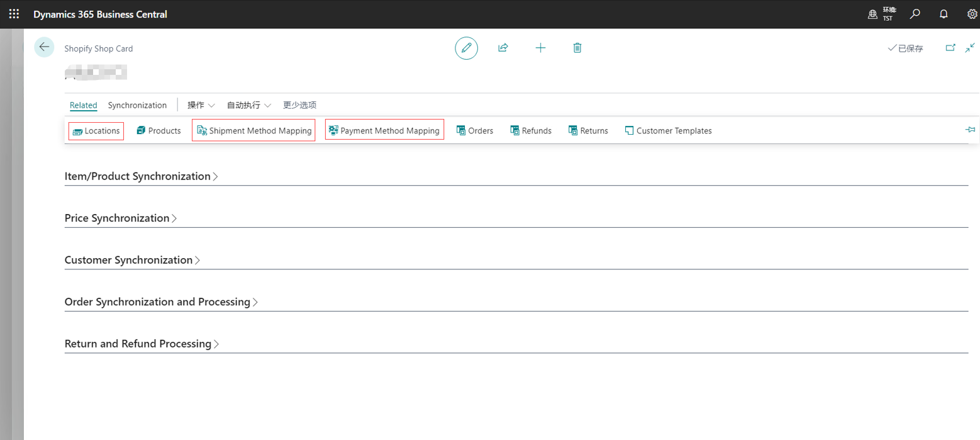Click the pencil edit icon
Screen dimensions: 980x440
click(x=466, y=48)
